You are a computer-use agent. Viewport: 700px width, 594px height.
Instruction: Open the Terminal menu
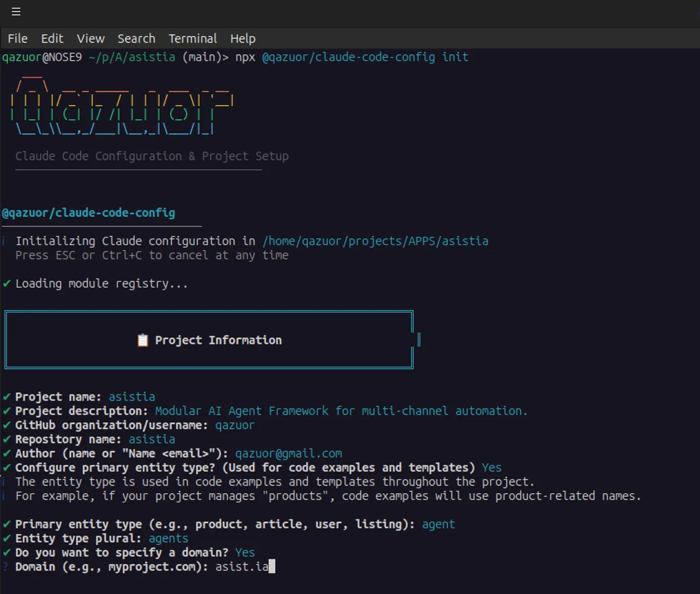coord(192,38)
